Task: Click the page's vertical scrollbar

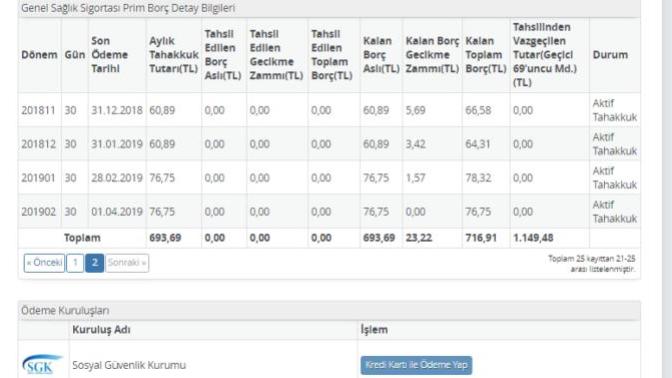Action: pos(666,189)
